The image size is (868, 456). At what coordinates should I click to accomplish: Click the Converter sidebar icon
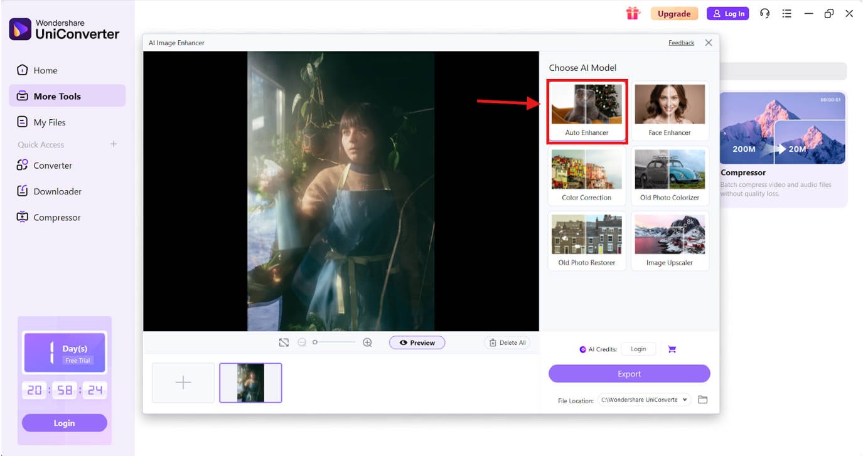pyautogui.click(x=23, y=165)
